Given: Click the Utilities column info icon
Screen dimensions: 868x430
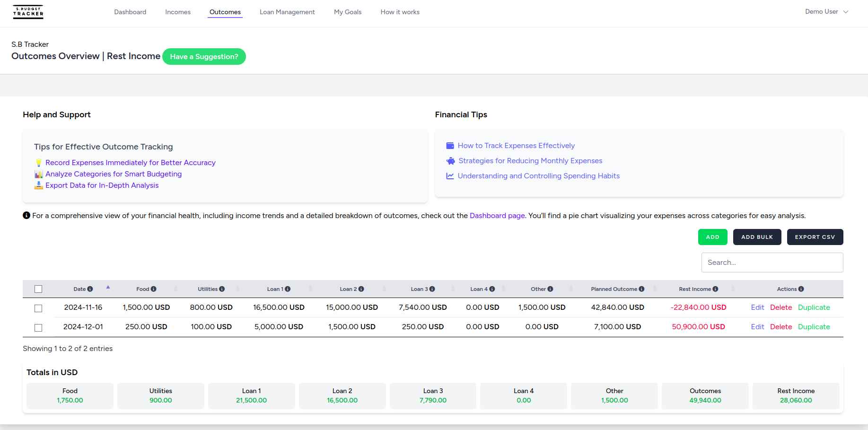Looking at the screenshot, I should coord(222,289).
